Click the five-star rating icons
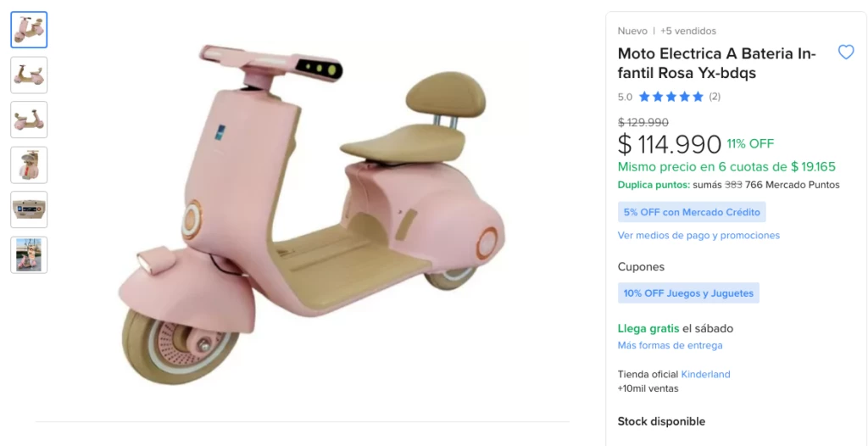 670,97
